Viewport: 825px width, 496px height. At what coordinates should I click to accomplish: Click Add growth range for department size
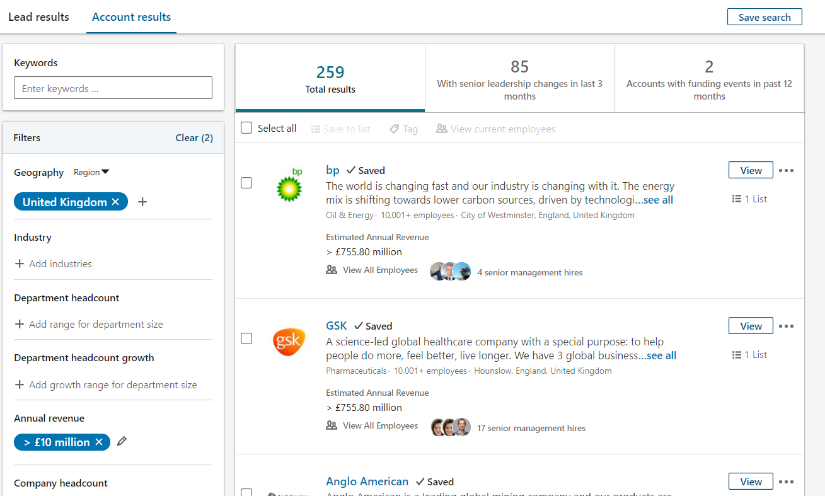[x=106, y=384]
